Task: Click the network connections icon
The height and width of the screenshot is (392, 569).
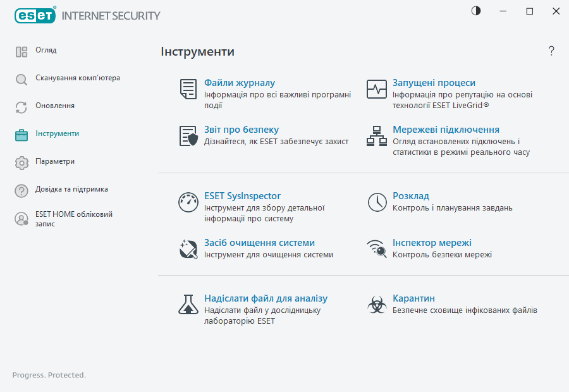Action: point(377,136)
